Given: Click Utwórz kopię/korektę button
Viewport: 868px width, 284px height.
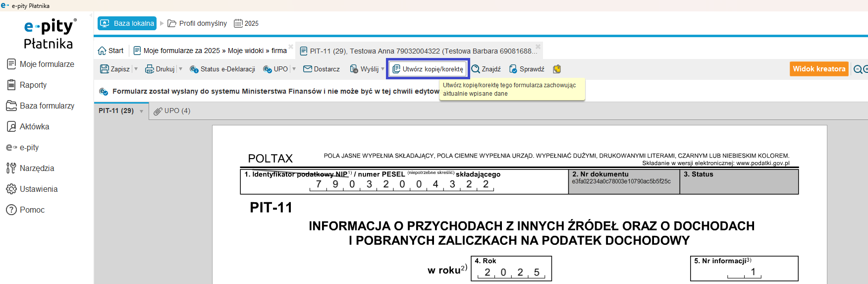Looking at the screenshot, I should point(428,69).
